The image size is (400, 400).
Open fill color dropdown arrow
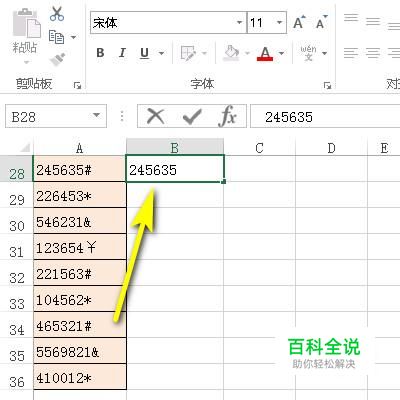tap(247, 53)
